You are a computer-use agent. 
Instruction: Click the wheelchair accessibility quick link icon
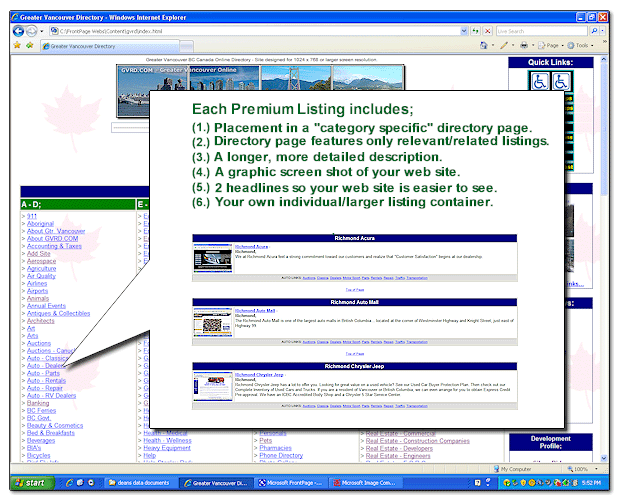[540, 82]
